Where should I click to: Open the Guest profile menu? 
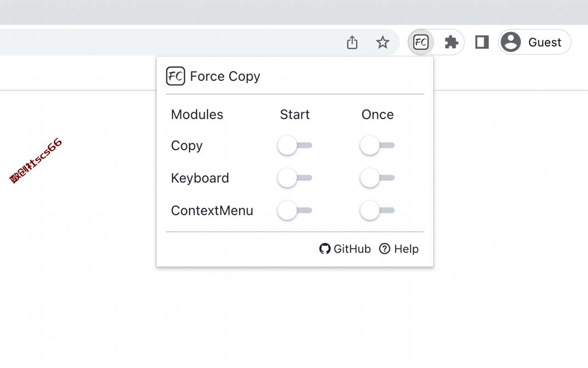click(535, 42)
